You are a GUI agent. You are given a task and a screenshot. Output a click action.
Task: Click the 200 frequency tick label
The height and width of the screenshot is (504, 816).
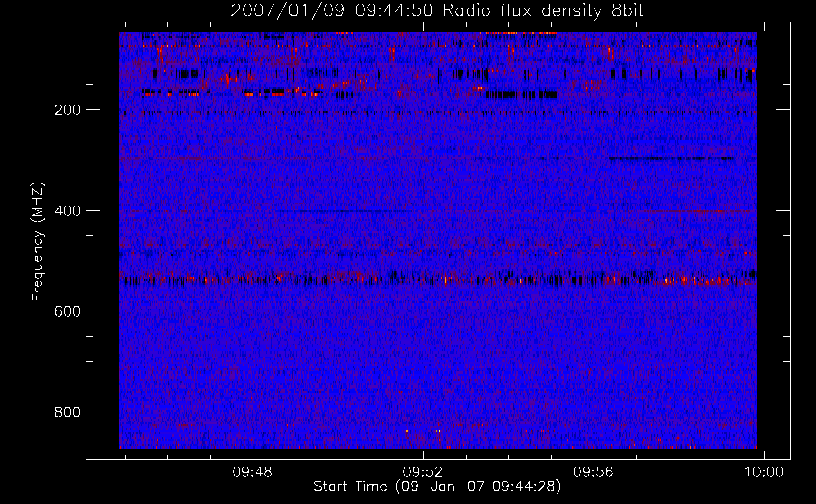[x=68, y=110]
